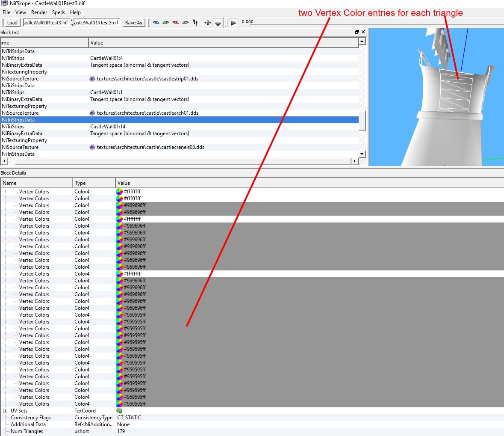
Task: Open the toolbar dropdown arrow
Action: point(218,24)
